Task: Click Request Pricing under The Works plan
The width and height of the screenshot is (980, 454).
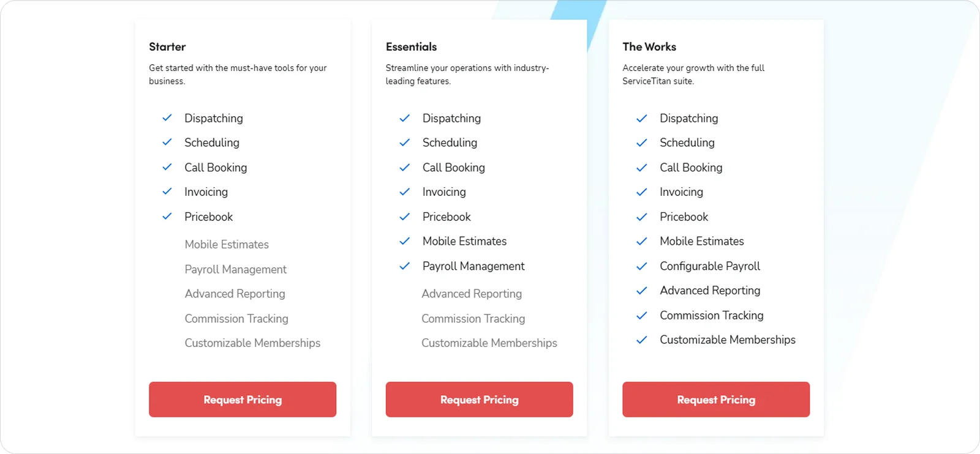Action: point(715,400)
